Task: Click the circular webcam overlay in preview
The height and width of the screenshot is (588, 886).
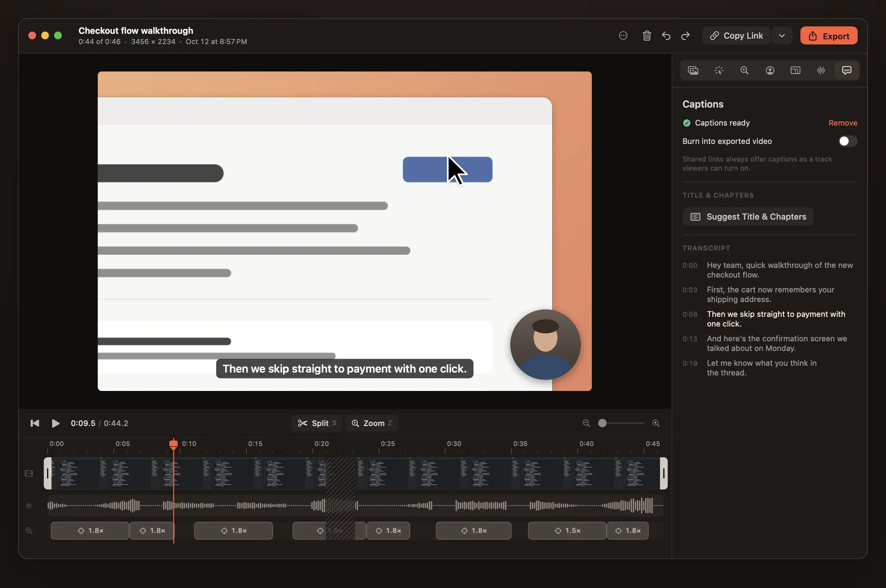Action: [545, 345]
